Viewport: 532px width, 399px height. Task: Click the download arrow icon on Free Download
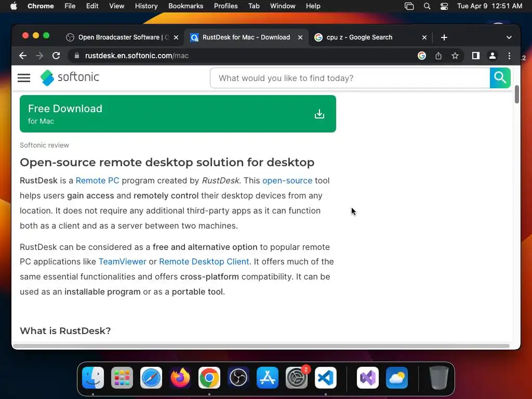[320, 114]
